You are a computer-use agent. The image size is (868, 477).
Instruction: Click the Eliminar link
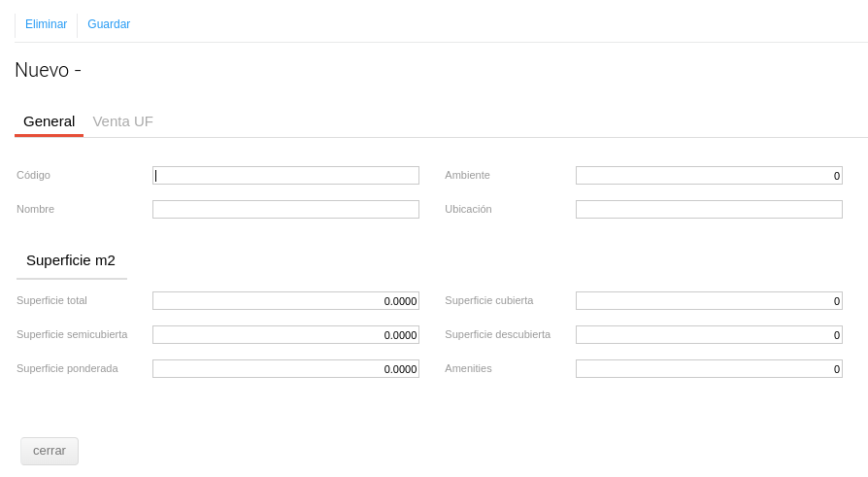pos(46,24)
